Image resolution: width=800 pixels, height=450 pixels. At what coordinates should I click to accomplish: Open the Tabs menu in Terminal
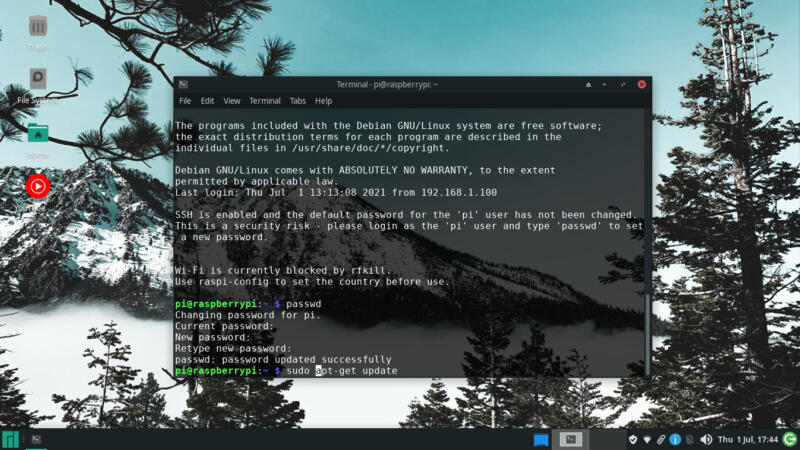click(x=297, y=101)
